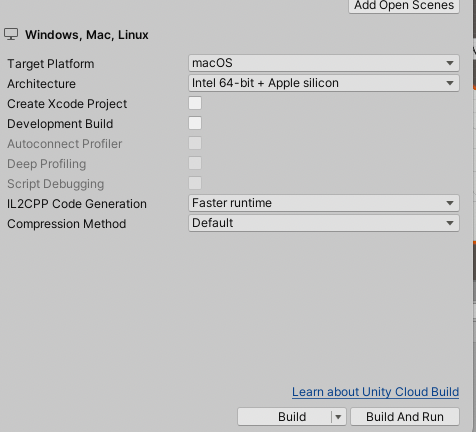Click the Architecture dropdown arrow icon

(450, 83)
